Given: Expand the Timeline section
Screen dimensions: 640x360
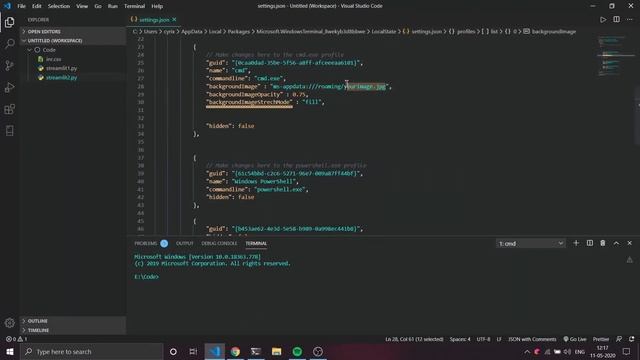Looking at the screenshot, I should (73, 330).
